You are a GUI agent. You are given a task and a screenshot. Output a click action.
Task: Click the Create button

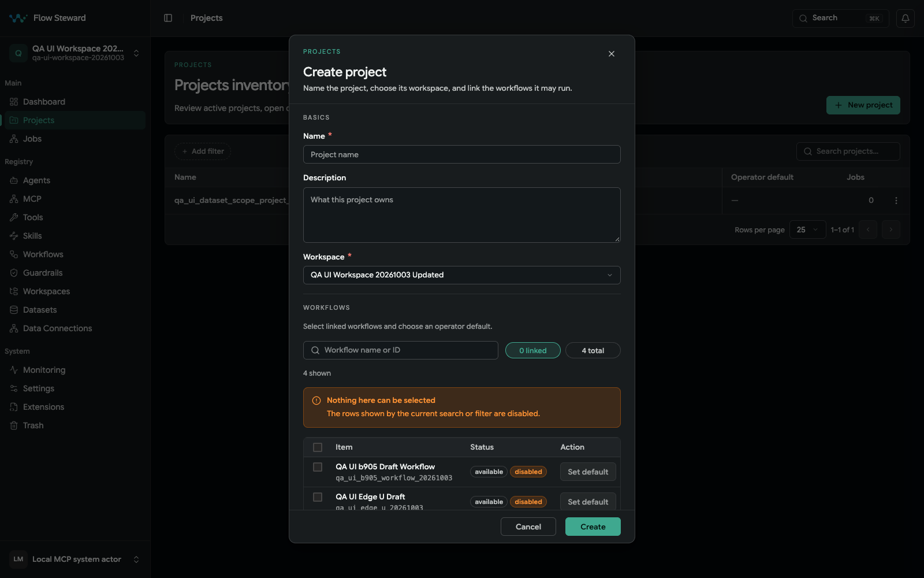pyautogui.click(x=593, y=527)
